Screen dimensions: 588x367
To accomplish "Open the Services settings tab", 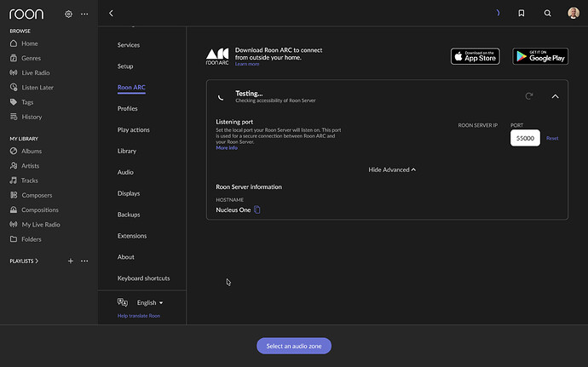I will click(x=129, y=45).
